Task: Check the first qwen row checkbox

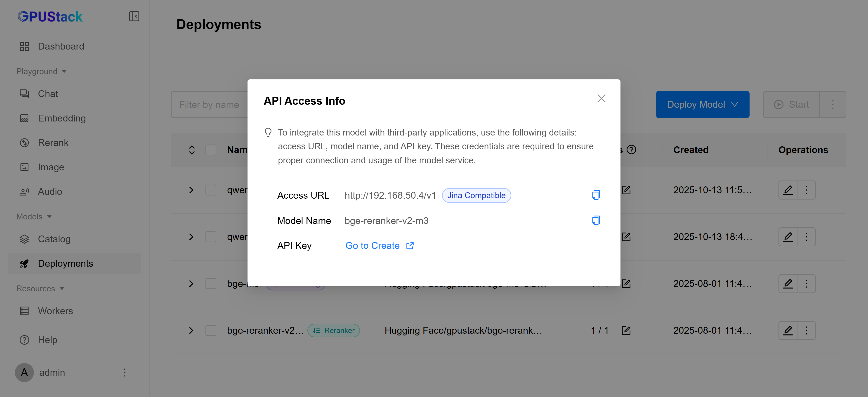Action: coord(211,190)
